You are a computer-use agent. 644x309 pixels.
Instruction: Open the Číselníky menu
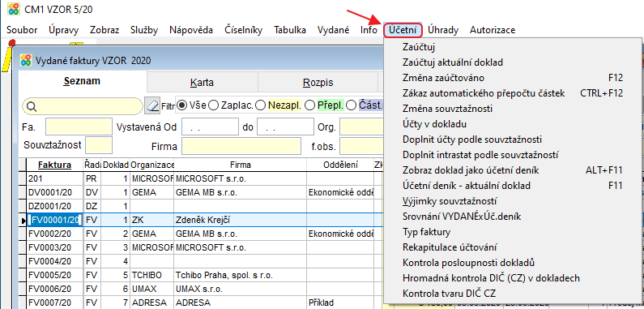244,30
